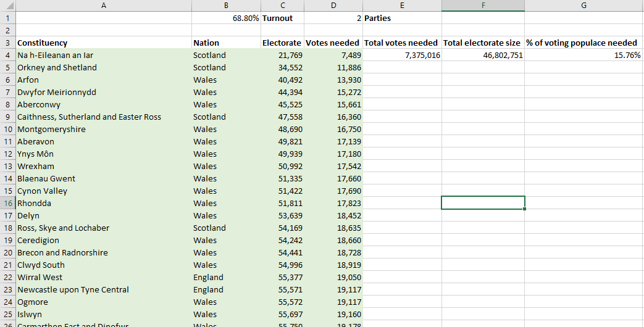644x327 pixels.
Task: Click Votes needed value for Ceredigion
Action: [333, 240]
